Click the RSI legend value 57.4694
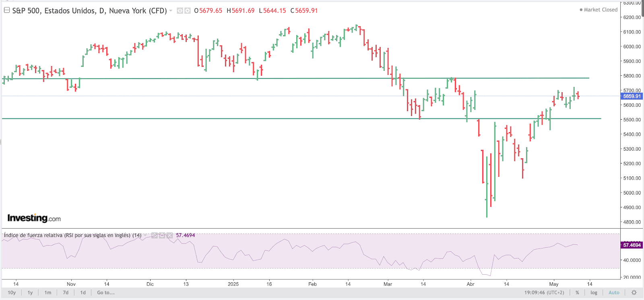Image resolution: width=644 pixels, height=300 pixels. pyautogui.click(x=186, y=235)
